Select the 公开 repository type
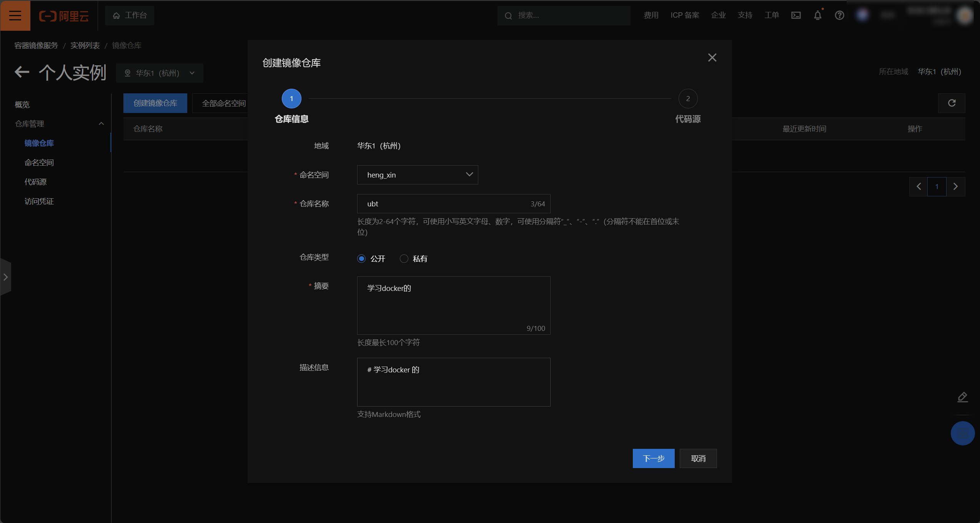 coord(361,259)
